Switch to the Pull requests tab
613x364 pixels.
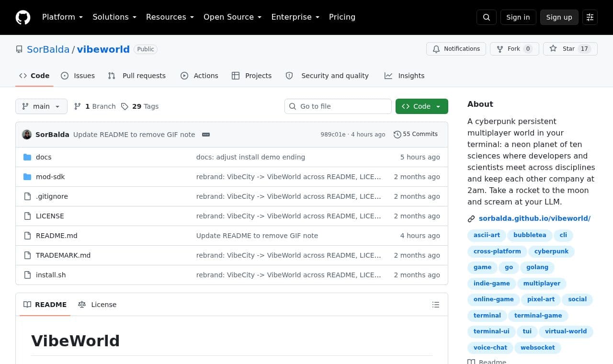(x=137, y=76)
